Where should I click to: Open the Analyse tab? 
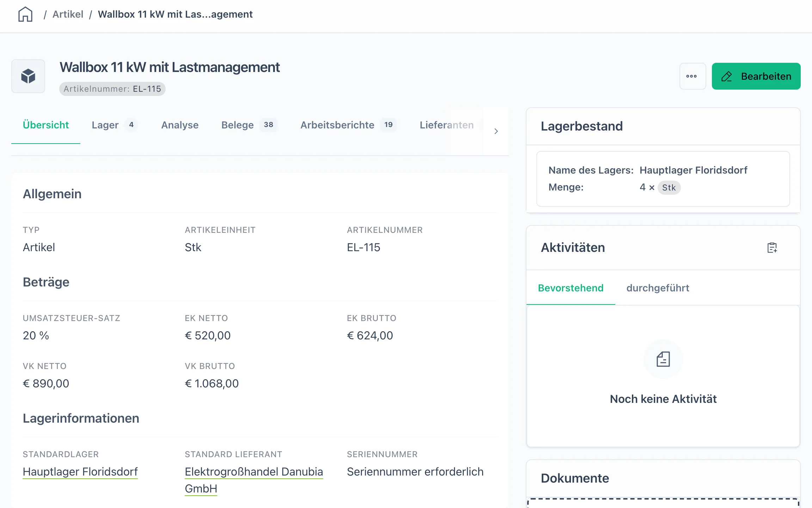pos(180,125)
